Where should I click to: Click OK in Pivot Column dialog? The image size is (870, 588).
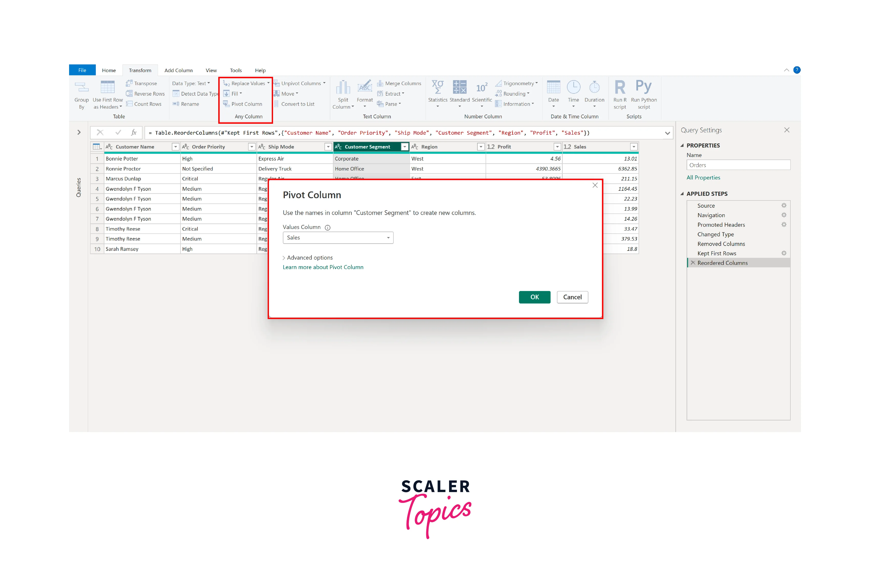pos(534,297)
